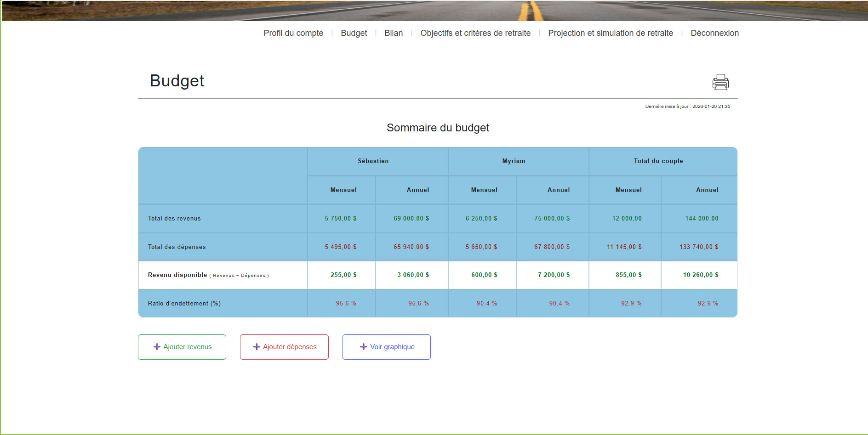Navigate to Bilan page
Image resolution: width=868 pixels, height=435 pixels.
click(x=394, y=33)
